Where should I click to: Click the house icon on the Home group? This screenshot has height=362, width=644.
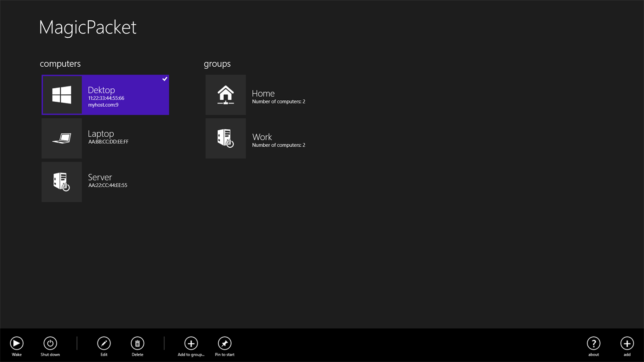coord(226,94)
